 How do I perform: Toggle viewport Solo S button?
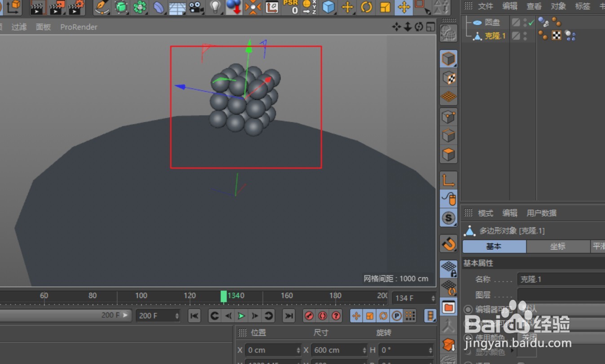point(449,218)
